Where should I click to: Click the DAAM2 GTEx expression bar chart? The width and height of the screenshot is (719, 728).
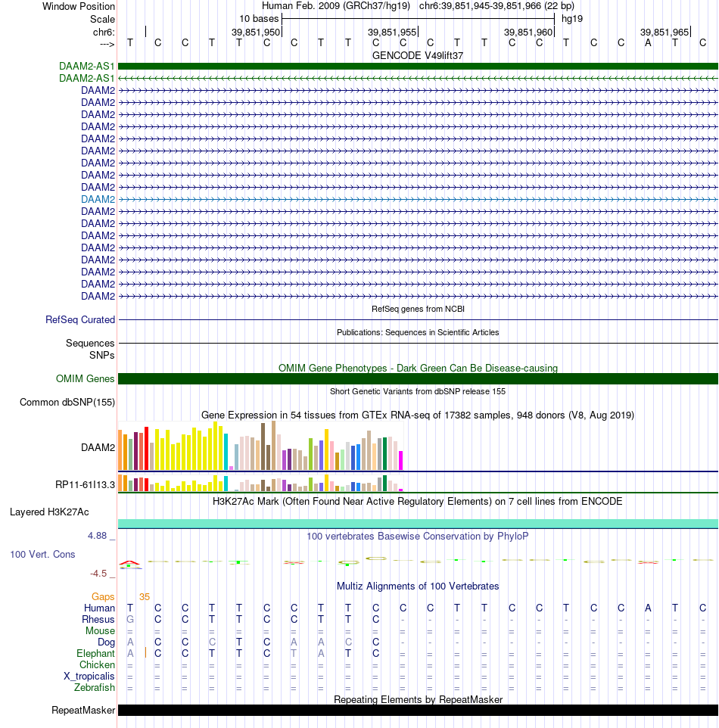pos(260,446)
